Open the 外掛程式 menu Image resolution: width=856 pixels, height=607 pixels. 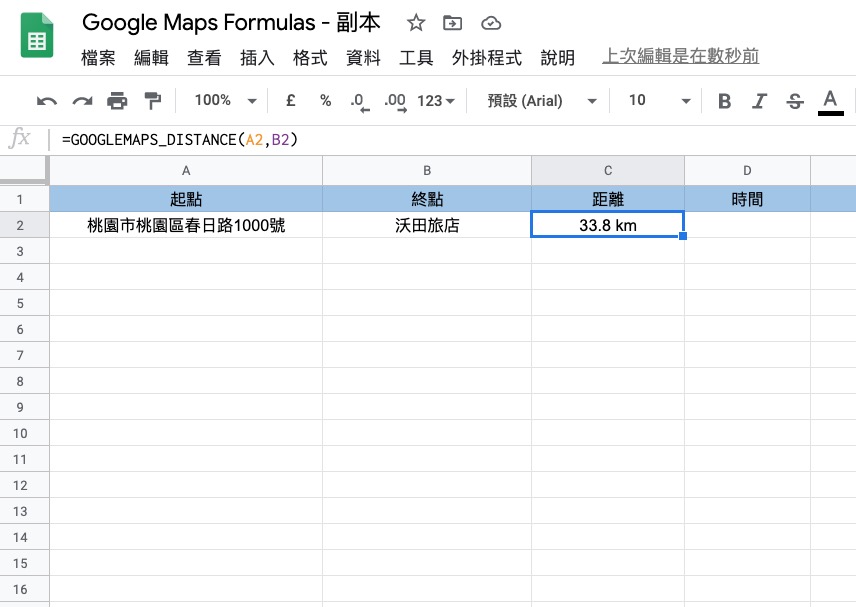pyautogui.click(x=486, y=58)
